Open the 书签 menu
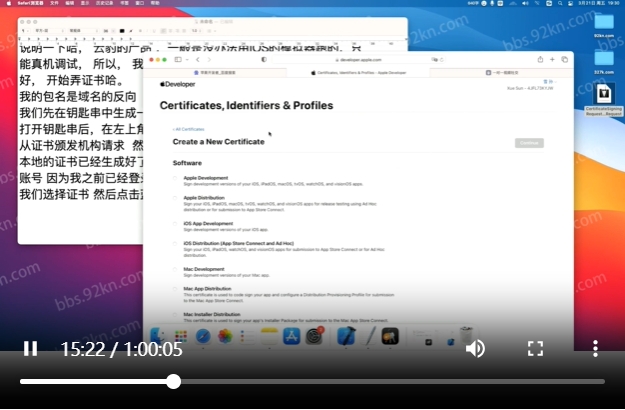The height and width of the screenshot is (410, 625). coord(124,3)
